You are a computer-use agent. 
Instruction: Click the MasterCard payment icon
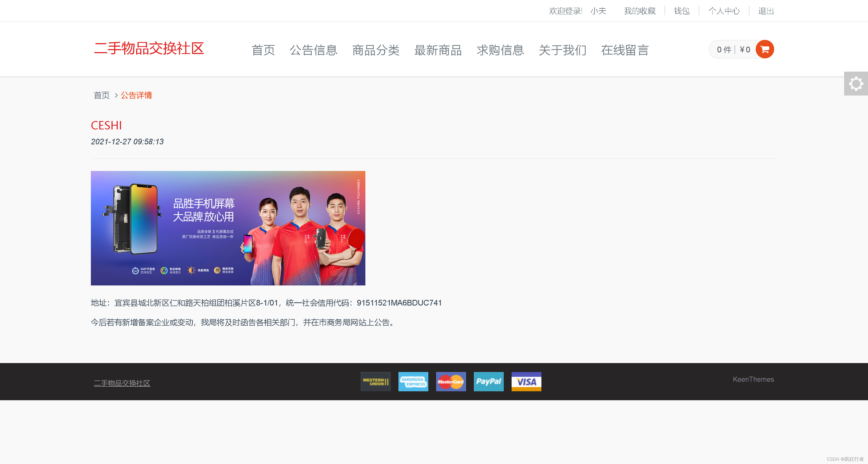point(451,382)
